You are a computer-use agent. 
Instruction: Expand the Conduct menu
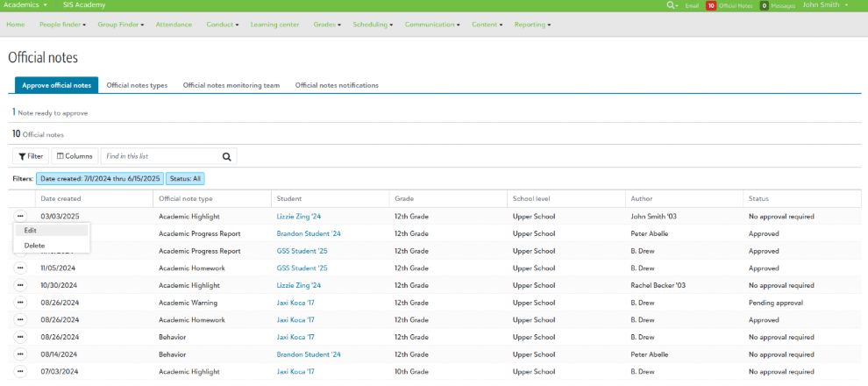222,25
